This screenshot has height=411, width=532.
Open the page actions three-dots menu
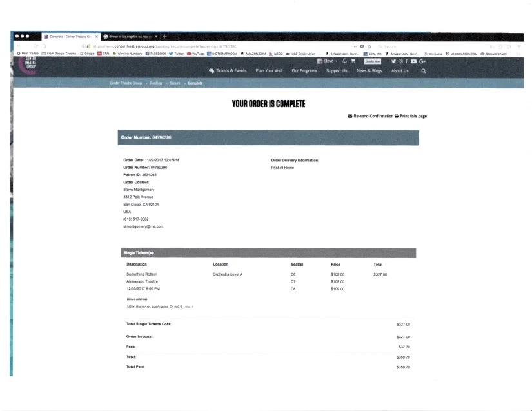click(354, 46)
